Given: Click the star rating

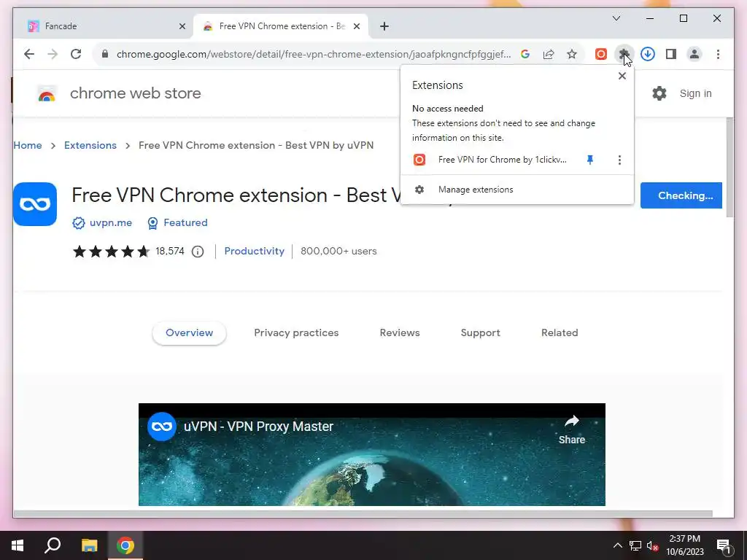Looking at the screenshot, I should pos(111,251).
